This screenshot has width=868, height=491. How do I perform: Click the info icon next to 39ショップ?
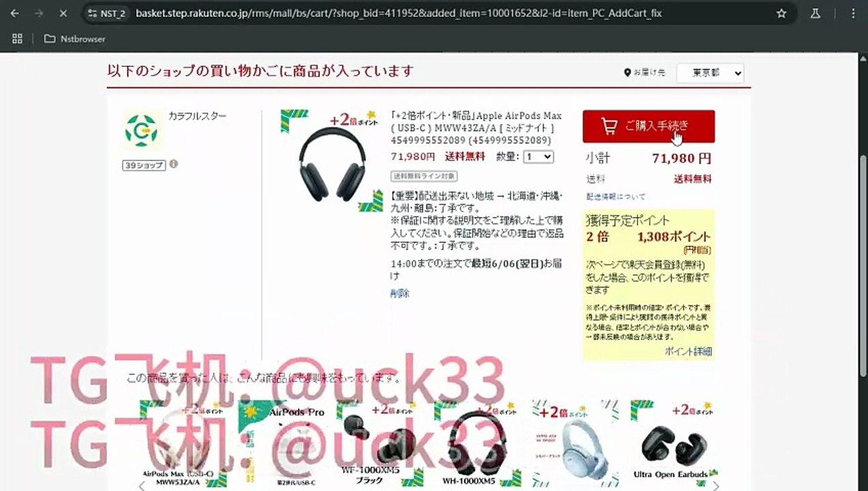(174, 164)
